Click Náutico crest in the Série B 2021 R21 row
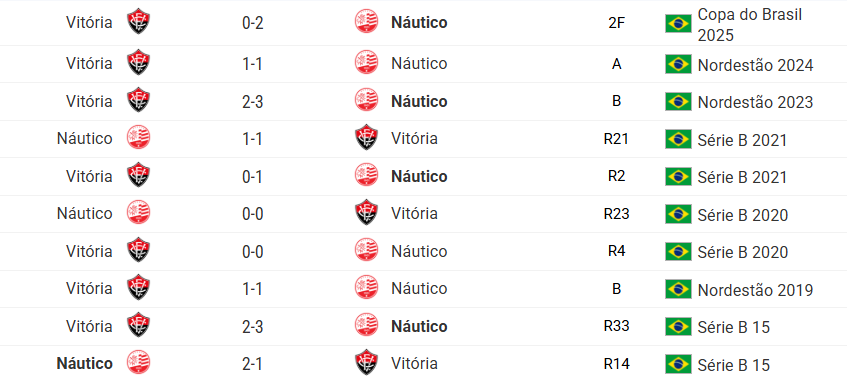 [x=138, y=139]
